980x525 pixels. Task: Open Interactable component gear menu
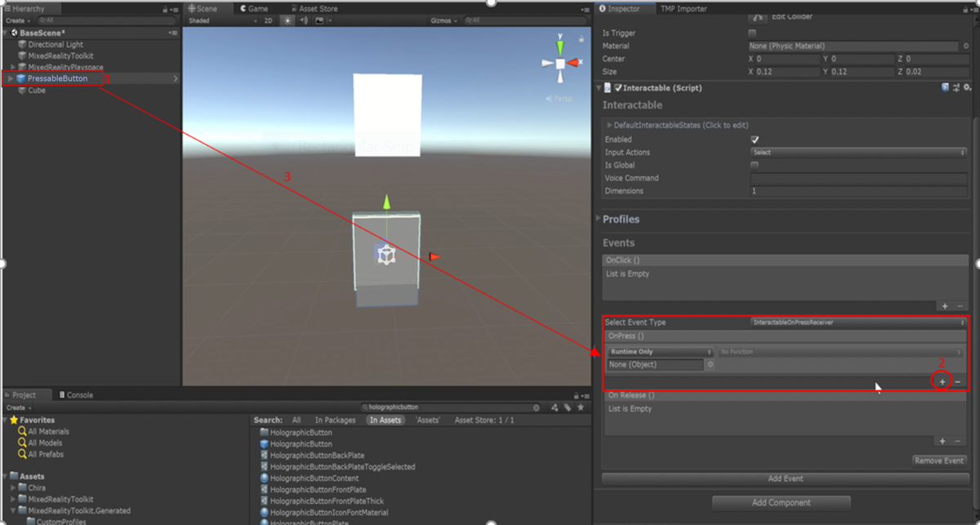(967, 87)
